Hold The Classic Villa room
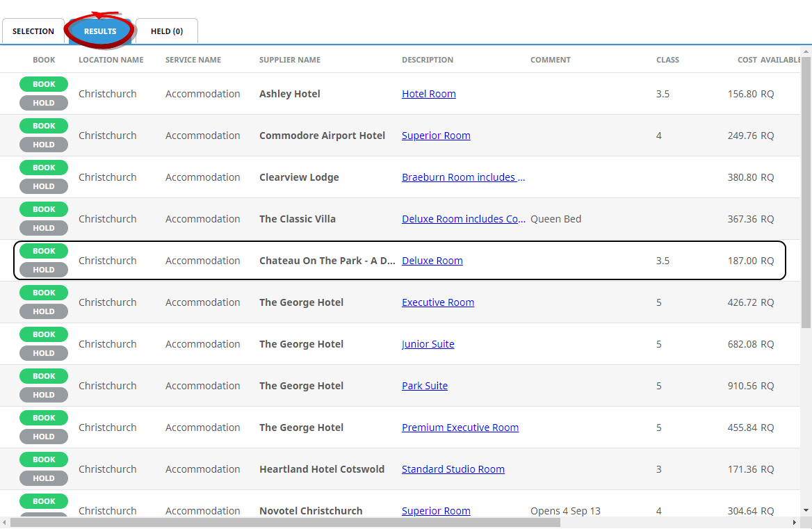The image size is (812, 529). [44, 228]
